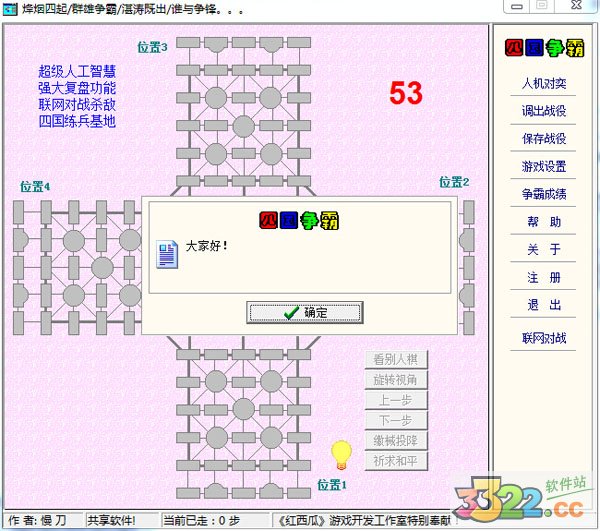Select 调出战役 in the right panel
Screen dimensions: 600x531
[x=543, y=111]
